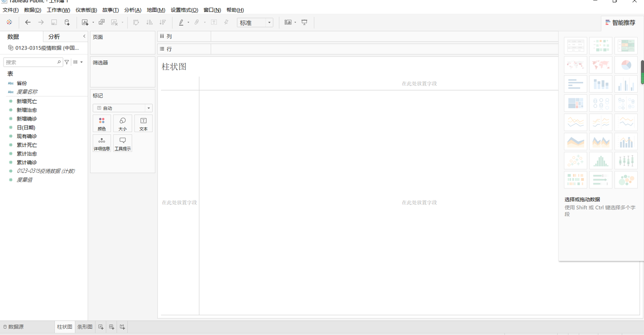Click the group members paperclip icon
Viewport: 644px width, 335px height.
coord(197,22)
